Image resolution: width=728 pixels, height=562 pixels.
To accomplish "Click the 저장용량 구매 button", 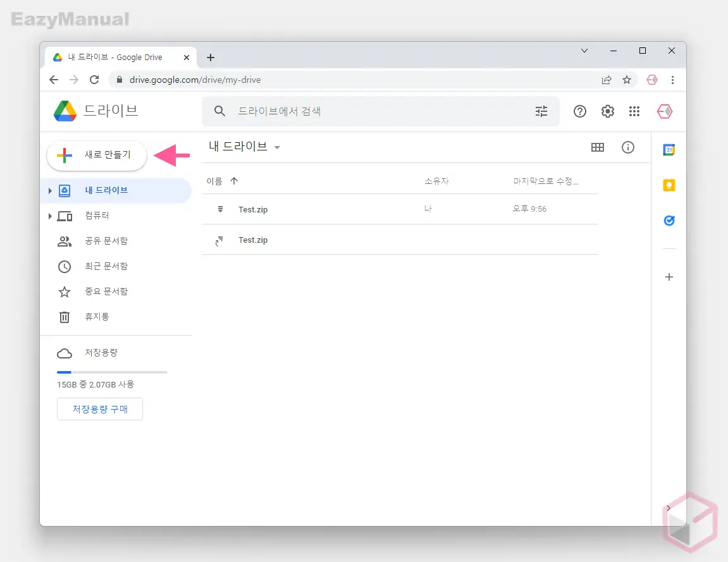I will (x=99, y=409).
